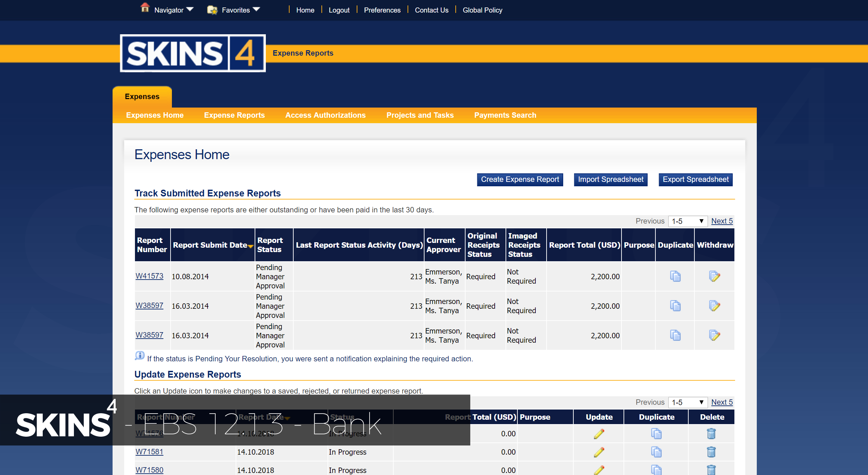This screenshot has height=475, width=868.
Task: Click the information icon beside the Pending Resolution note
Action: coord(140,356)
